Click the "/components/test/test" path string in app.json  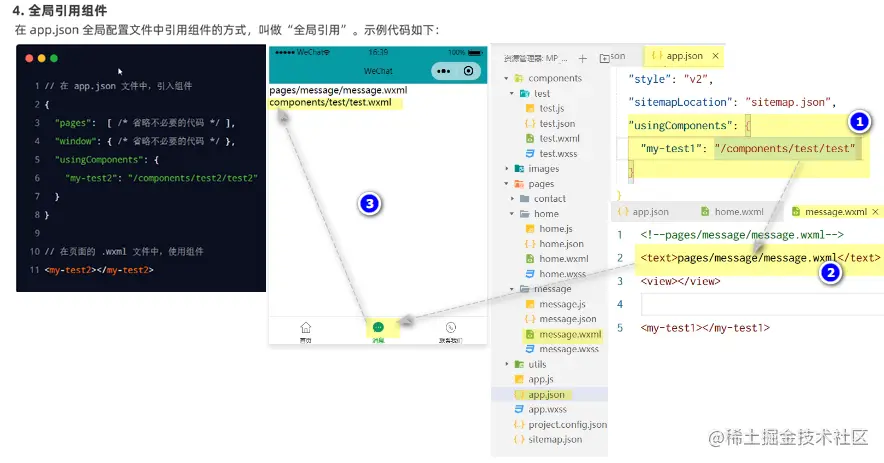tap(784, 148)
